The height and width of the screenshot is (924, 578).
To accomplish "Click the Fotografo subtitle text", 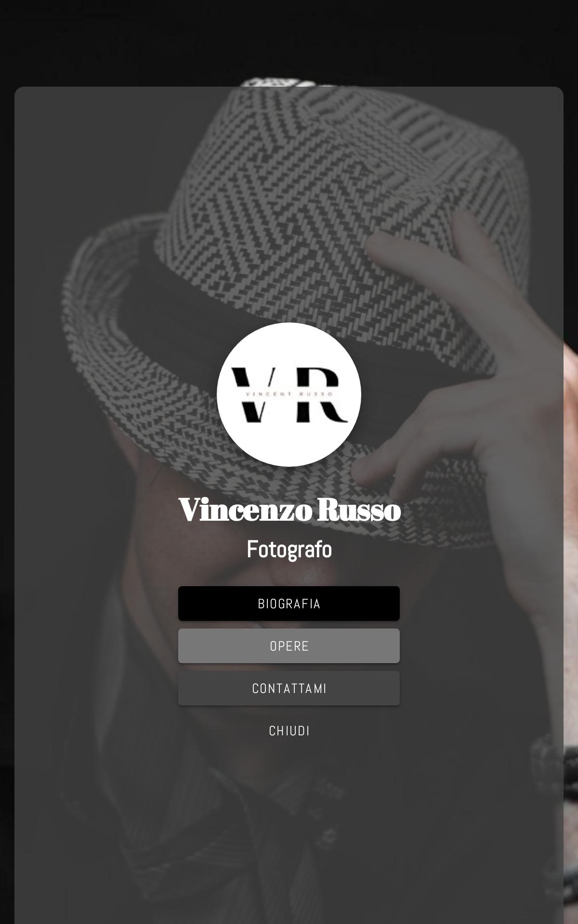I will click(x=289, y=549).
